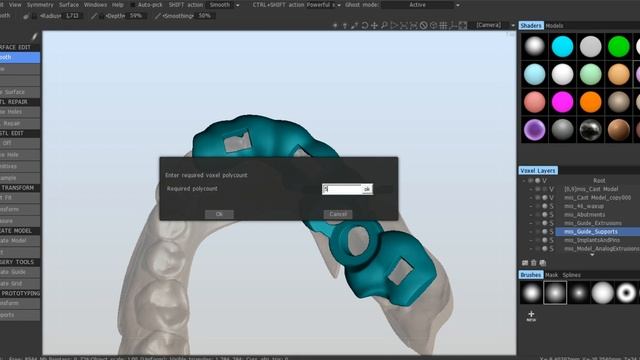Click the crossed-circle icon in viewport toolbar
The height and width of the screenshot is (360, 640).
coord(424,25)
